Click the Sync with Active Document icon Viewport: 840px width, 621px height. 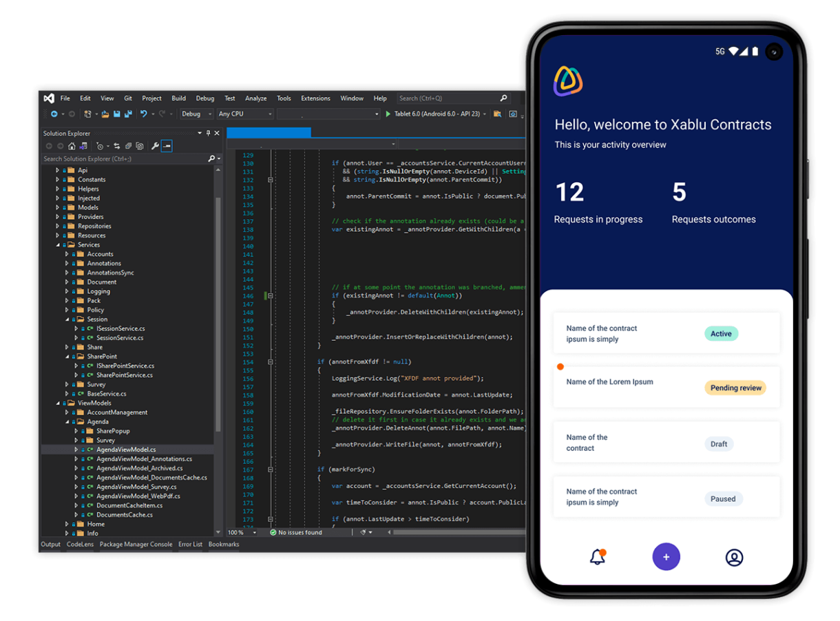pos(117,146)
